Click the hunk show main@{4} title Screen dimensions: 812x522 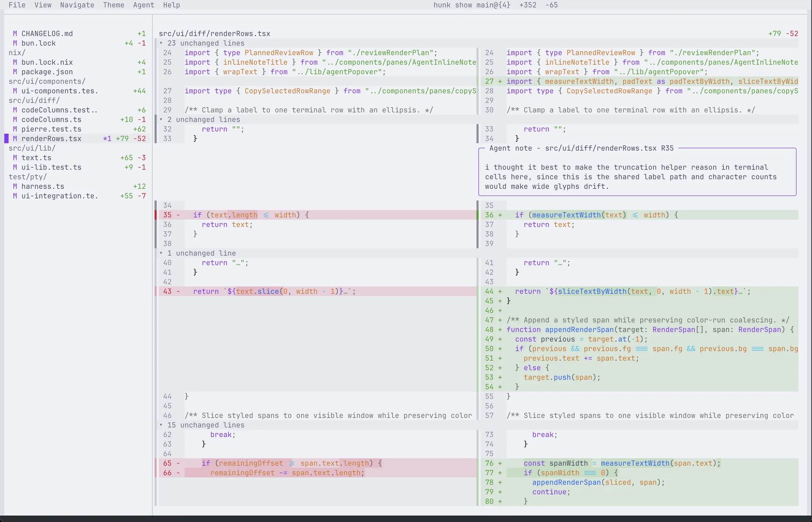point(472,5)
